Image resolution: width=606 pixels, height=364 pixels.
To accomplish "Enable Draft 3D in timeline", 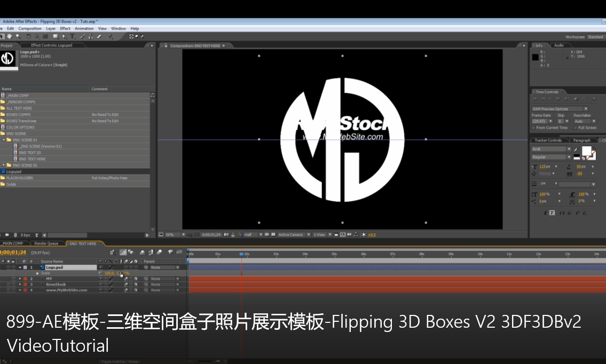I will coord(131,252).
